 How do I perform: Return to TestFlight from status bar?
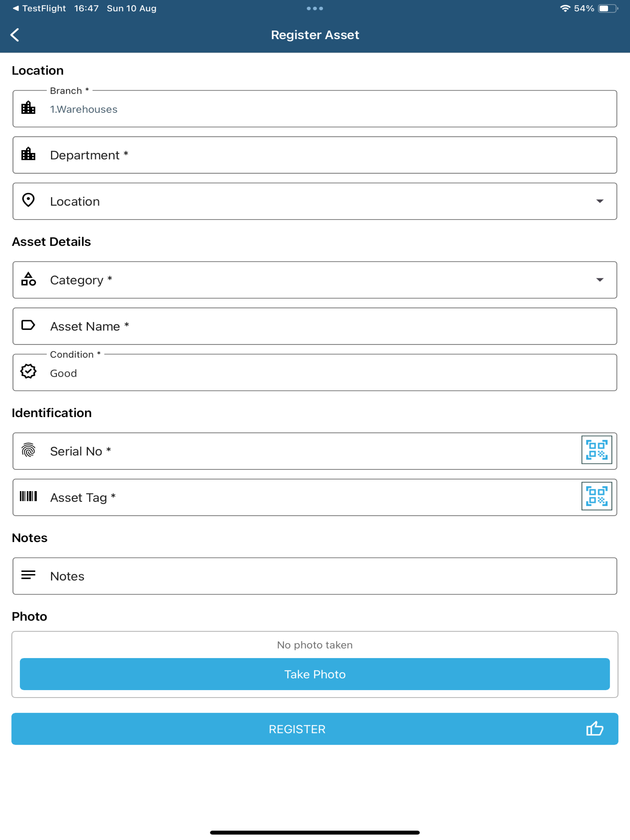(x=39, y=8)
